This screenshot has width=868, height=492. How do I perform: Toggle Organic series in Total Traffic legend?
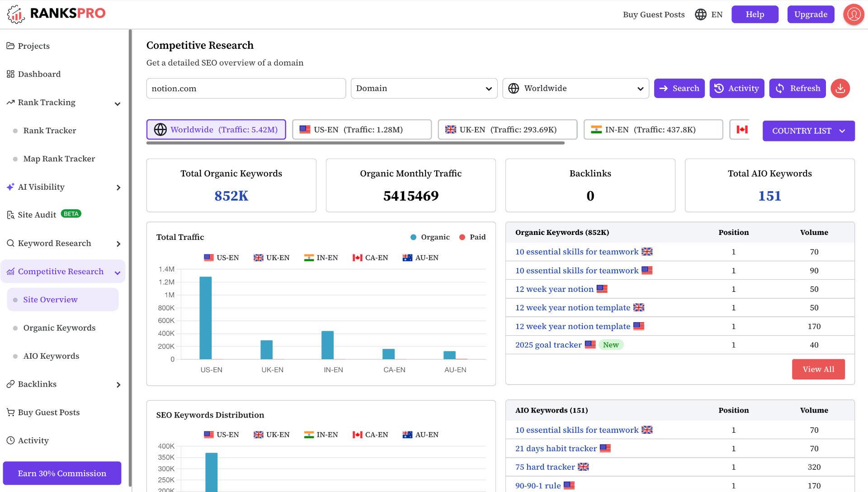coord(430,237)
